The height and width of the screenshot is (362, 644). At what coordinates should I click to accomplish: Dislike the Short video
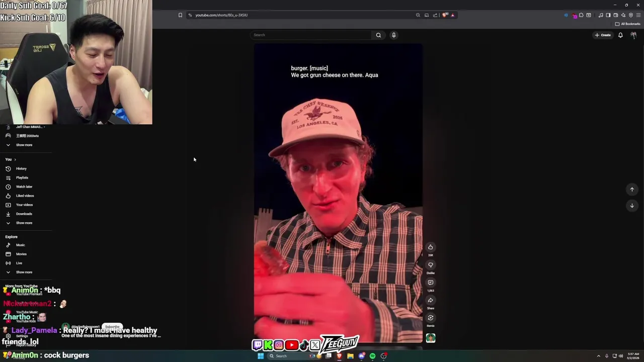[430, 265]
